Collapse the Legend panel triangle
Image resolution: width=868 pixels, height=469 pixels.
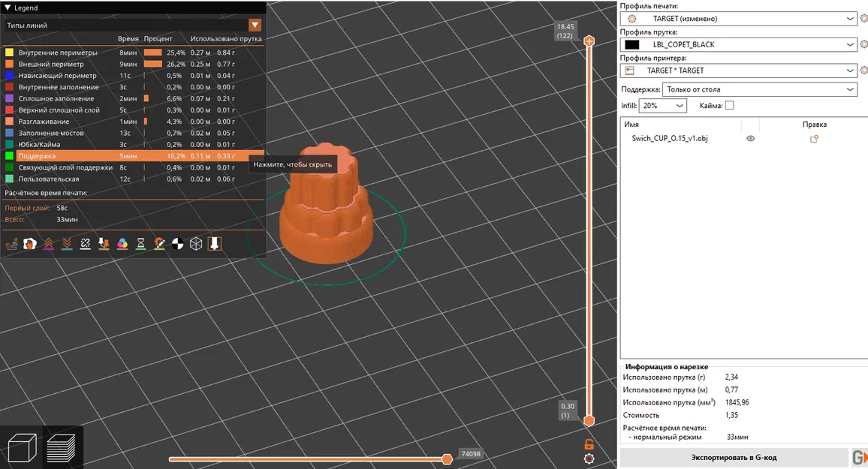(x=8, y=8)
